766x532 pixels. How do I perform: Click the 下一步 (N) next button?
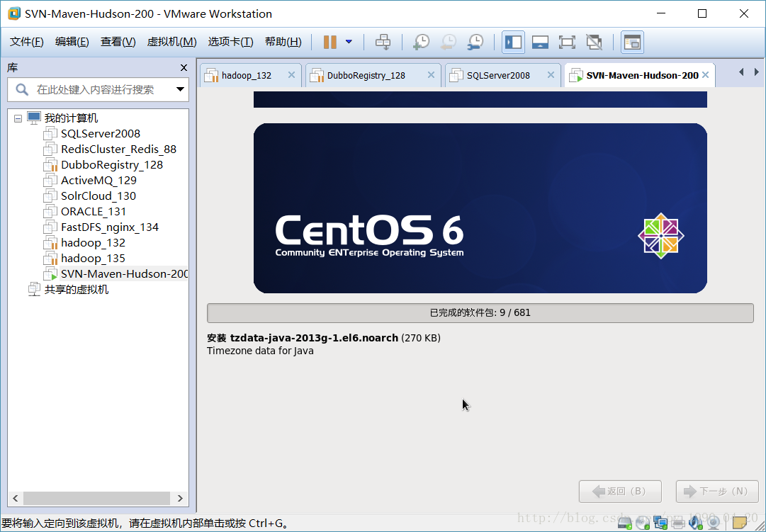click(x=717, y=492)
